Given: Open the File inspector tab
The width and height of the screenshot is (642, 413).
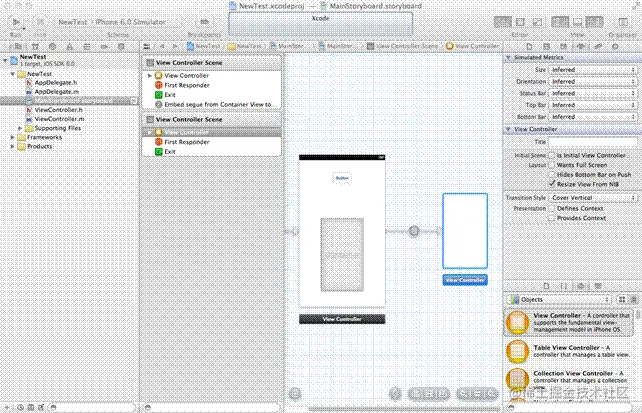Looking at the screenshot, I should click(529, 46).
